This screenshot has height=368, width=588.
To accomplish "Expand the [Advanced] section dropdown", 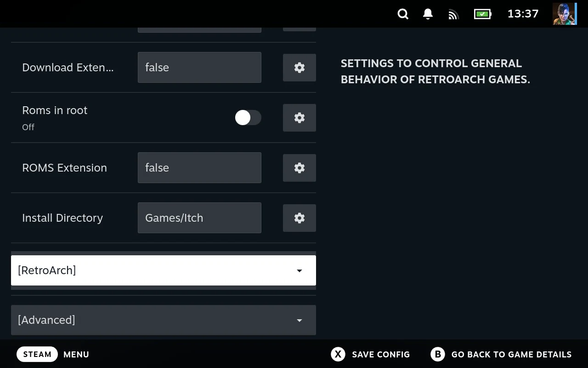I will pos(164,320).
